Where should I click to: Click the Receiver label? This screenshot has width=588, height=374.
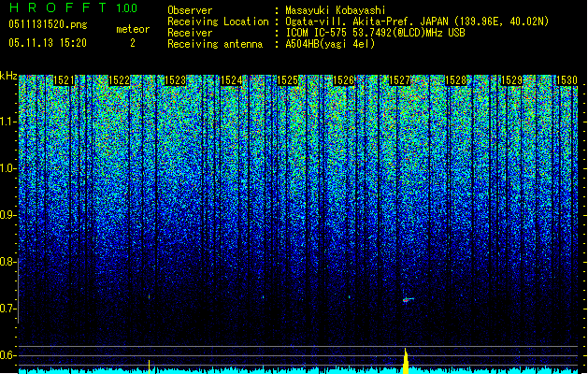point(190,33)
